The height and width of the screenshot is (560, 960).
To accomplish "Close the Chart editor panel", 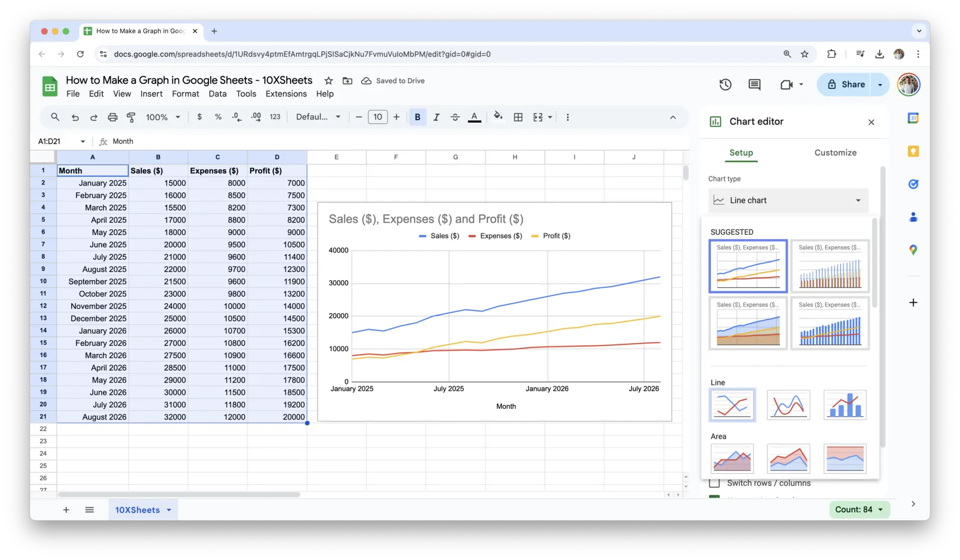I will point(871,122).
